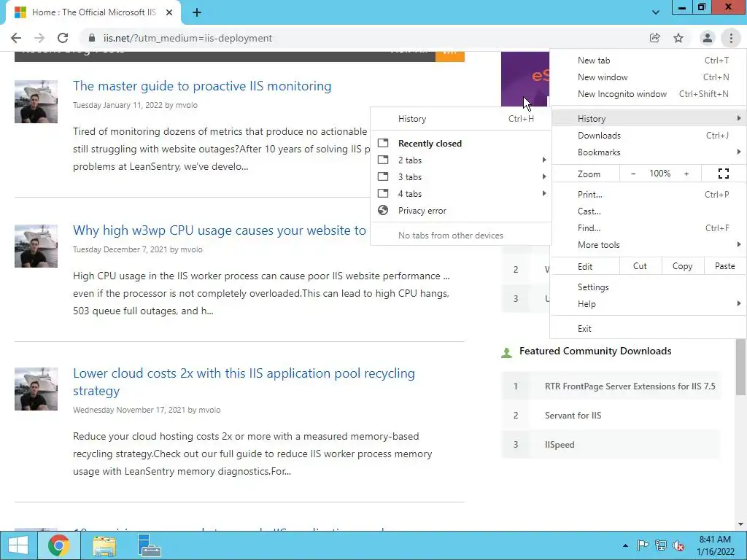Choose Exit from the Chrome menu
The width and height of the screenshot is (747, 560).
pyautogui.click(x=648, y=329)
